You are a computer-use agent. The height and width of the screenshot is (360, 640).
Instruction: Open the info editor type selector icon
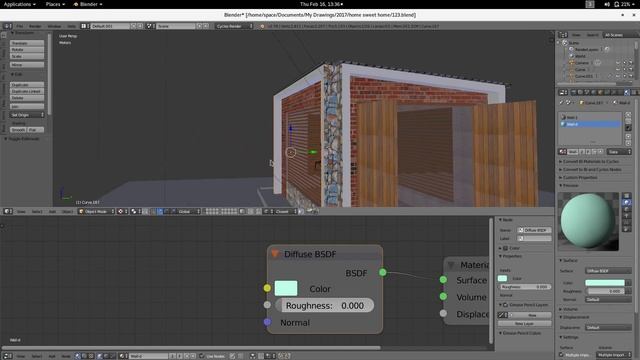pyautogui.click(x=7, y=26)
